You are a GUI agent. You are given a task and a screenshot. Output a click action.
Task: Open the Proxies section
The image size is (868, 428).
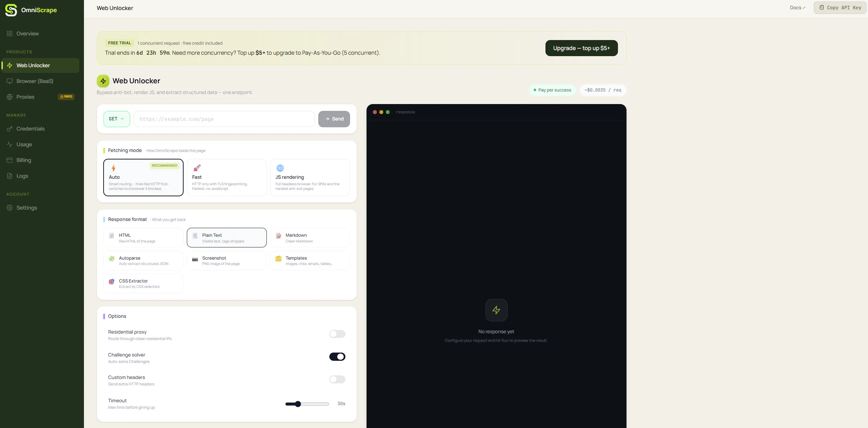tap(40, 97)
